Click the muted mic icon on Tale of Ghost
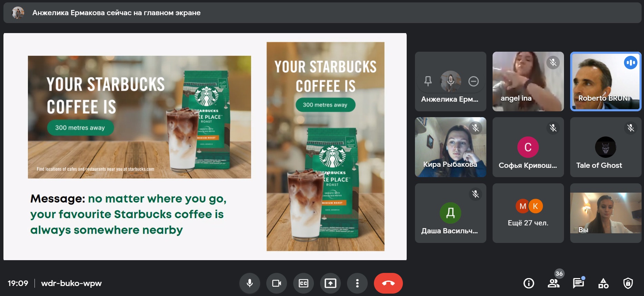Image resolution: width=644 pixels, height=296 pixels. pos(631,128)
